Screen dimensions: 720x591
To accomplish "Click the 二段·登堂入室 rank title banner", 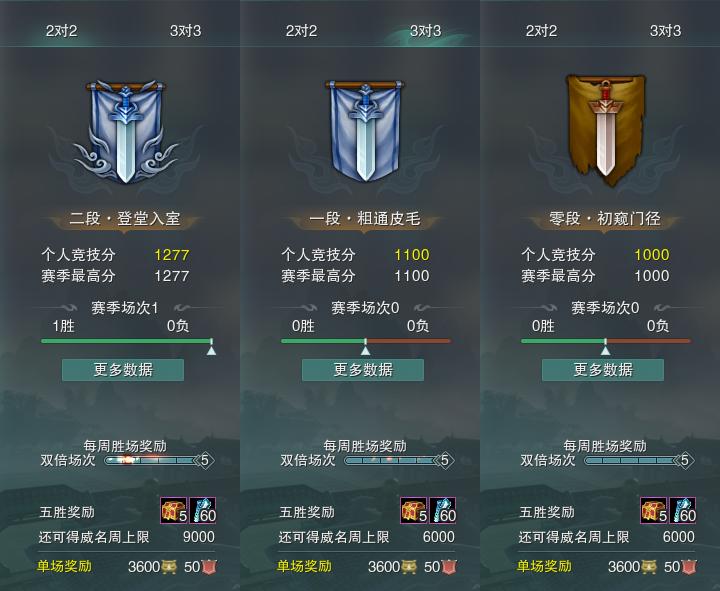I will point(125,219).
